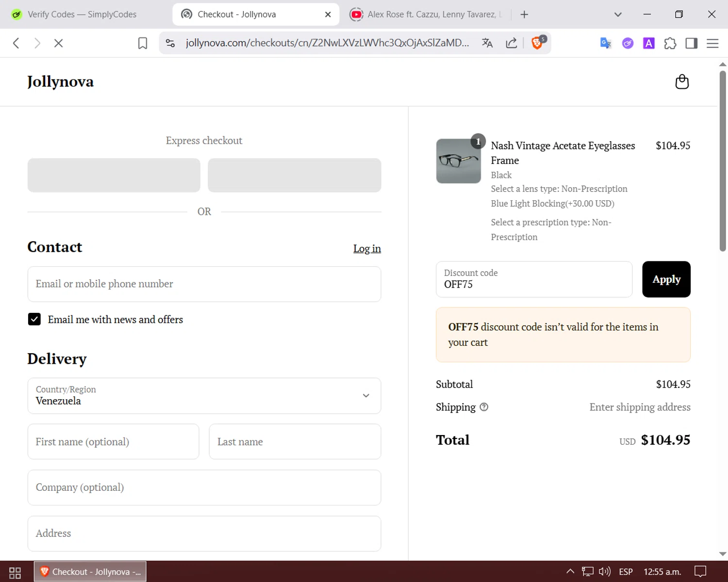Focus the Email or mobile phone field

[204, 284]
